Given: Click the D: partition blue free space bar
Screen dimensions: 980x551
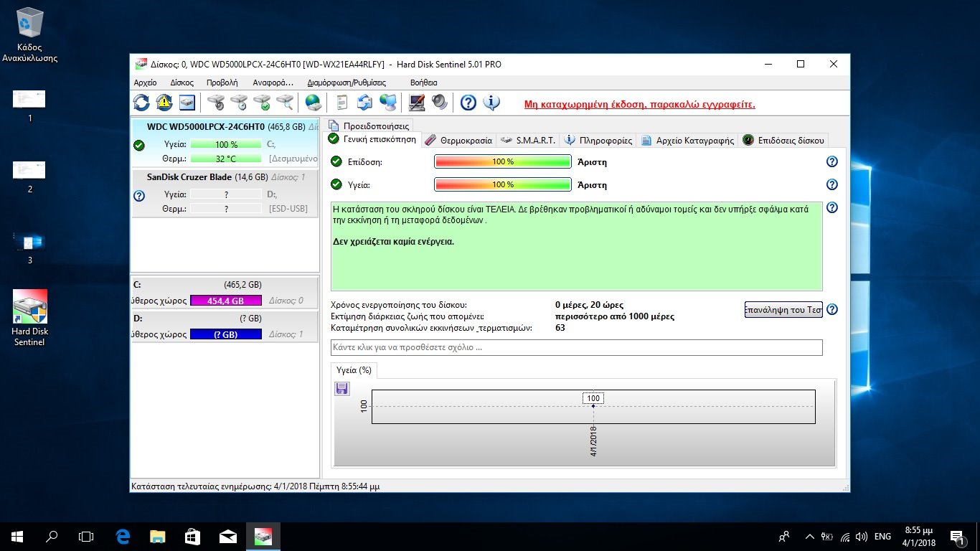Looking at the screenshot, I should [226, 334].
